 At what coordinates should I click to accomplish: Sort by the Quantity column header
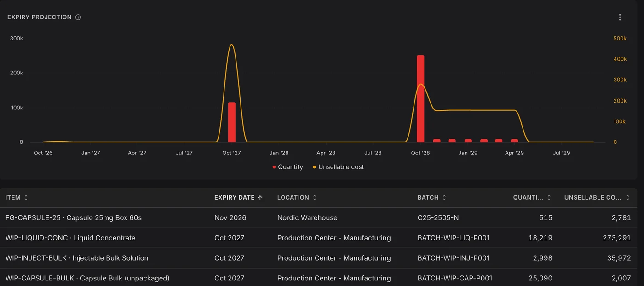pyautogui.click(x=532, y=197)
